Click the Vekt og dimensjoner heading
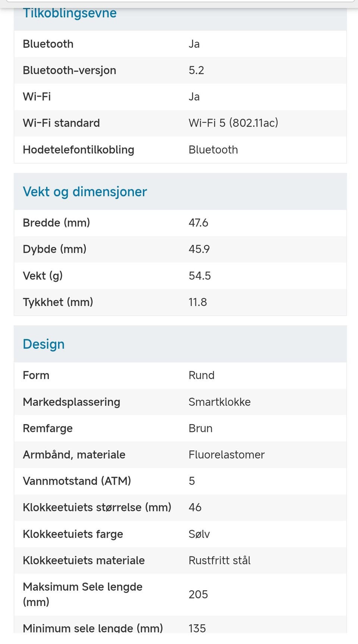 click(85, 192)
